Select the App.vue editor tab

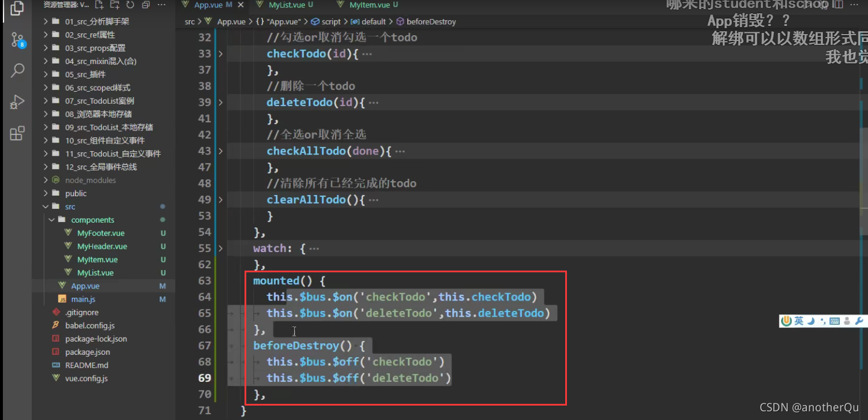(208, 5)
